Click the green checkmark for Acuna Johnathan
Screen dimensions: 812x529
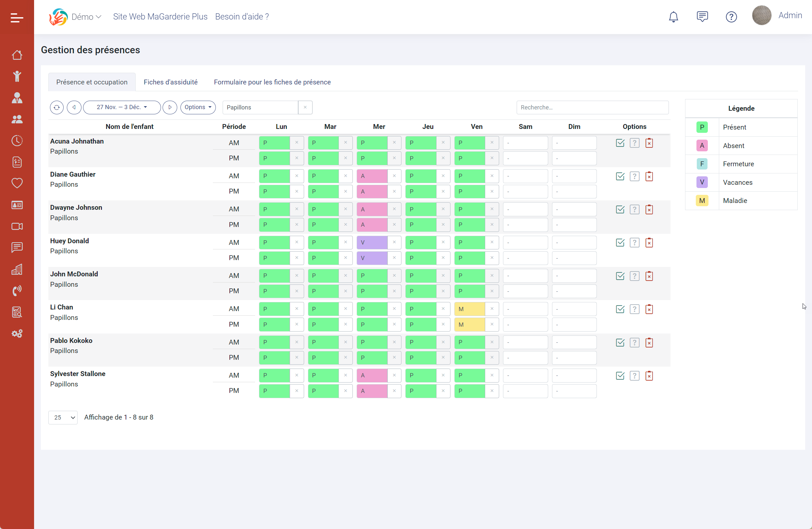[620, 143]
